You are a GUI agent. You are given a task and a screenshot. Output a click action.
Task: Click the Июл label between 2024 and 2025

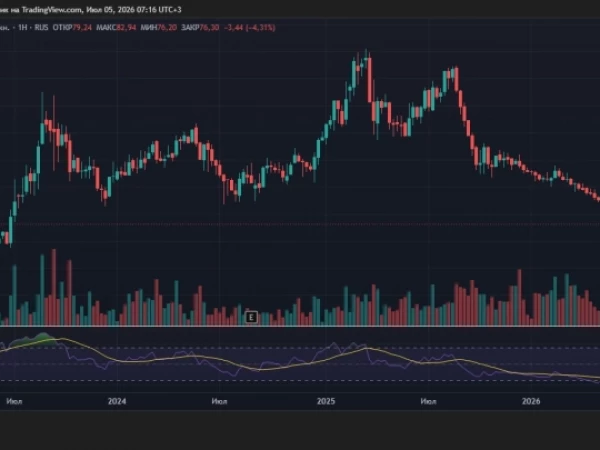click(x=219, y=401)
